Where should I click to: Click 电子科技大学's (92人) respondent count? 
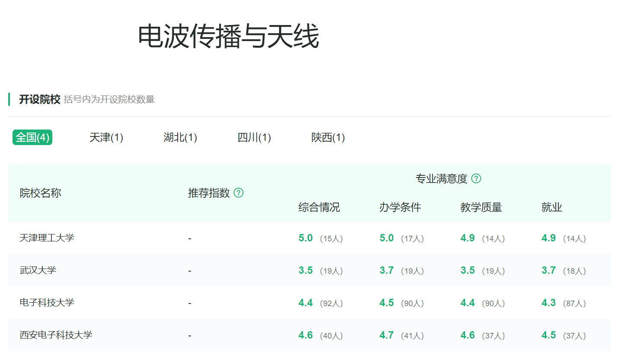coord(332,303)
